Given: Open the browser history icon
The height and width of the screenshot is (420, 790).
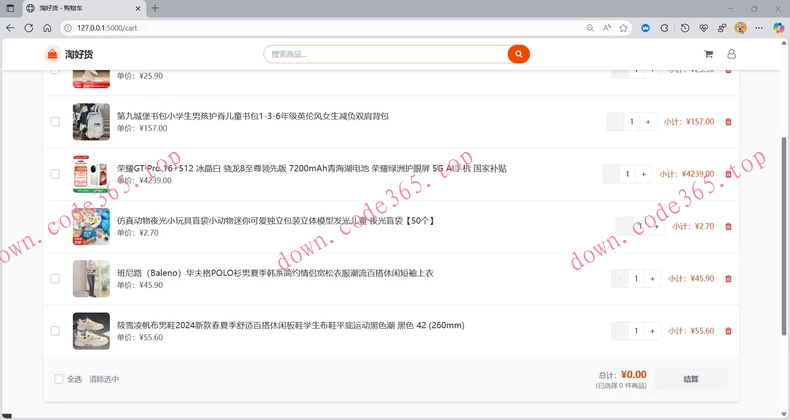Looking at the screenshot, I should click(x=685, y=28).
